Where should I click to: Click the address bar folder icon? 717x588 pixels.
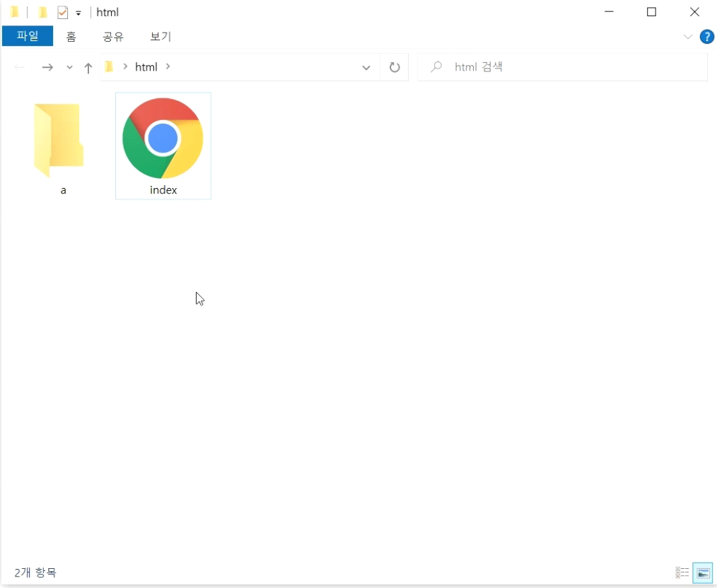click(109, 66)
